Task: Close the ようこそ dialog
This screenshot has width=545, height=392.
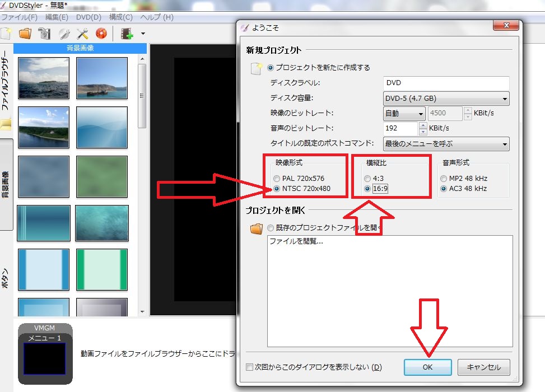Action: (x=506, y=25)
